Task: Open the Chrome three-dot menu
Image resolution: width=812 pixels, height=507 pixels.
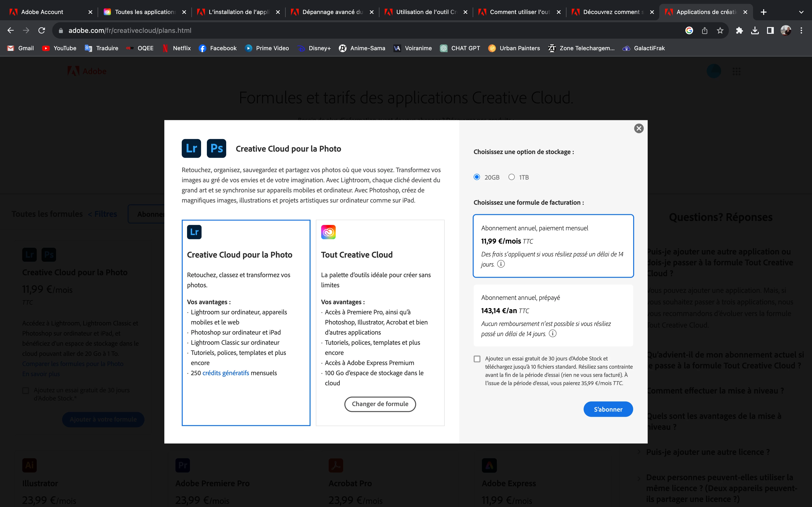Action: tap(801, 30)
